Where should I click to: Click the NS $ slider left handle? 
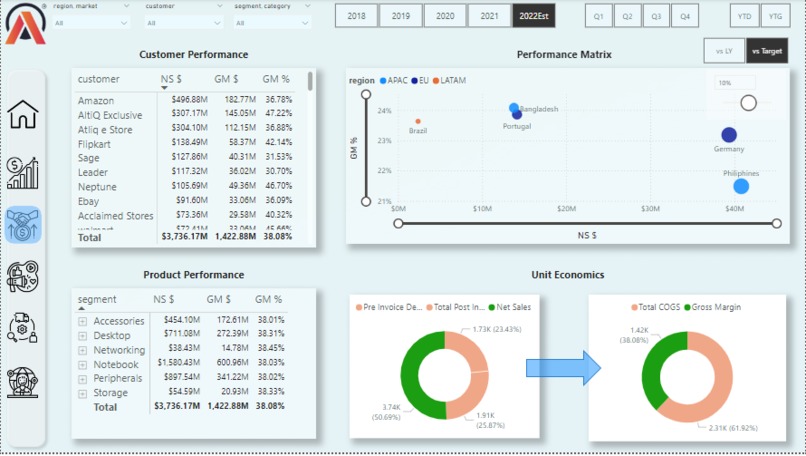click(x=398, y=224)
